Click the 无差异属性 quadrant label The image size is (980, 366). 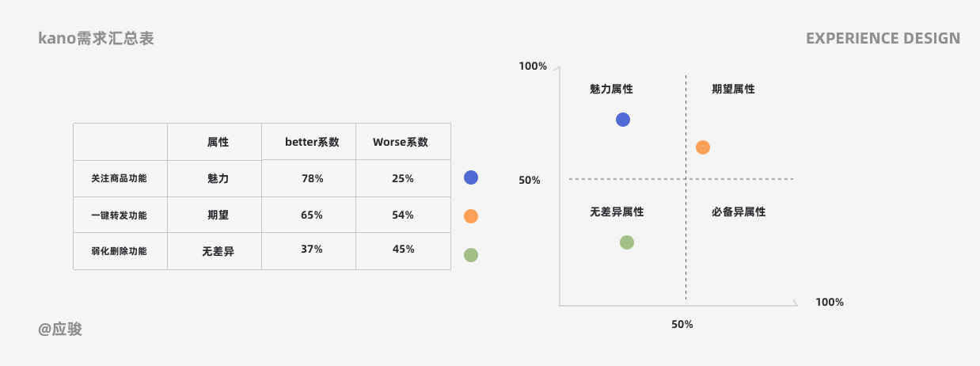pyautogui.click(x=617, y=212)
